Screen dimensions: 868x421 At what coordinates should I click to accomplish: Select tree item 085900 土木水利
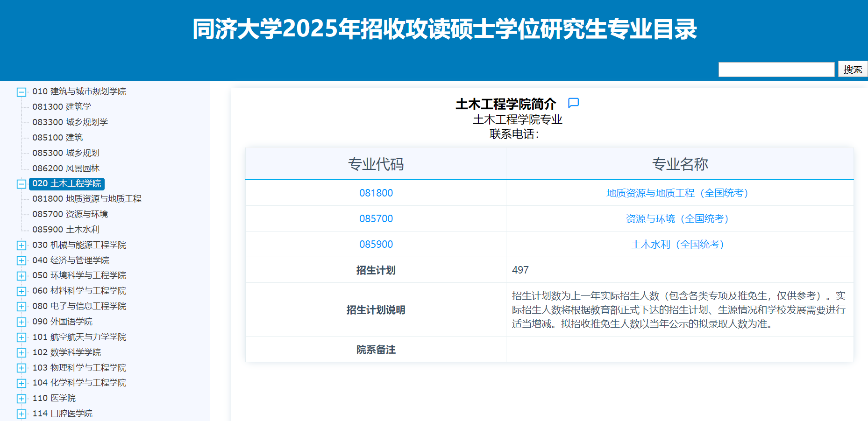click(x=66, y=230)
